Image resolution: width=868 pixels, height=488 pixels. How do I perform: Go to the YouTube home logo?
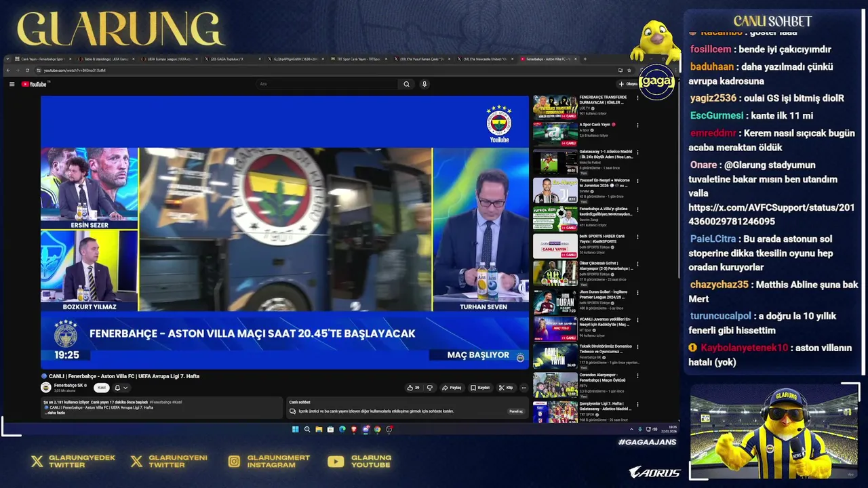click(x=34, y=84)
